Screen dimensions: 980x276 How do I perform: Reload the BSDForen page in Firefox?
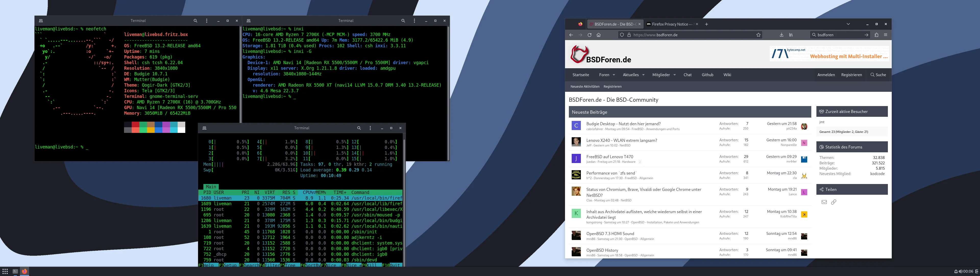[x=589, y=35]
